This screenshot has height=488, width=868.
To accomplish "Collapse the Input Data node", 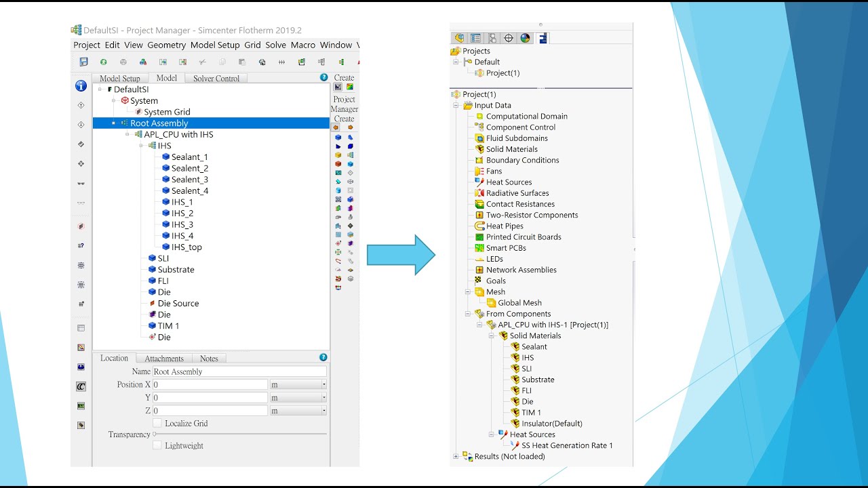I will click(x=456, y=106).
